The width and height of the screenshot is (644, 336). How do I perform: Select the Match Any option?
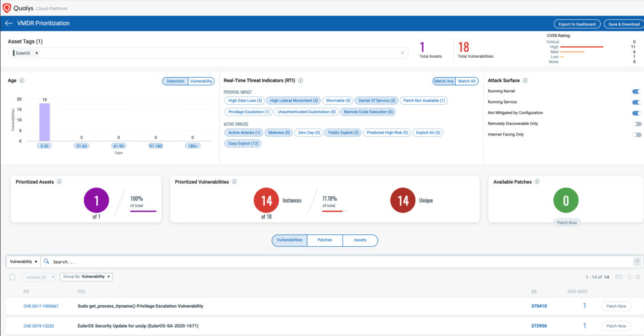[444, 81]
